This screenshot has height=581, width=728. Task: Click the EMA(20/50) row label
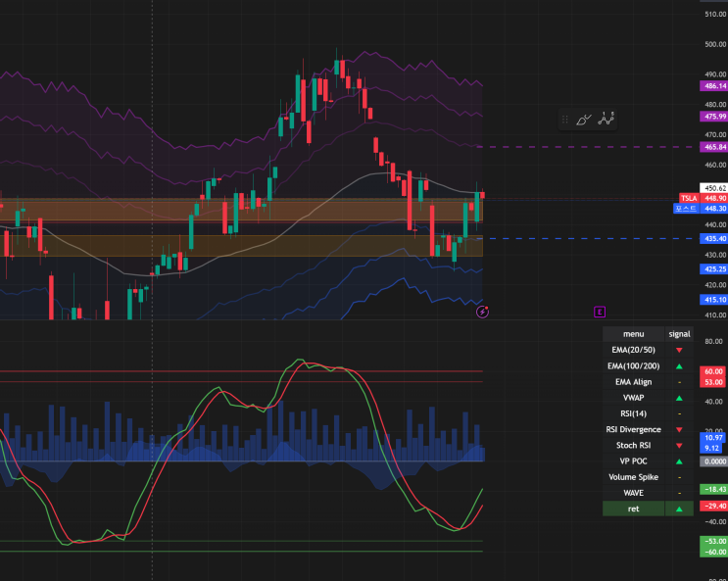pos(633,350)
